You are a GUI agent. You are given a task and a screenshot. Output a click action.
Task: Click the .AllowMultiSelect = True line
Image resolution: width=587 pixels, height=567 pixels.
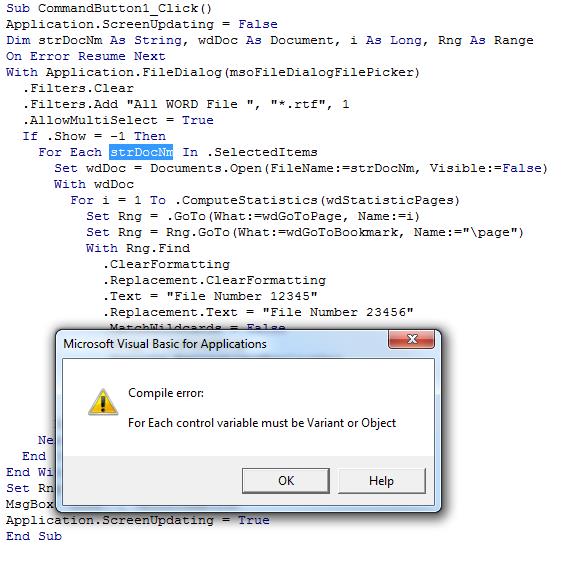[118, 120]
